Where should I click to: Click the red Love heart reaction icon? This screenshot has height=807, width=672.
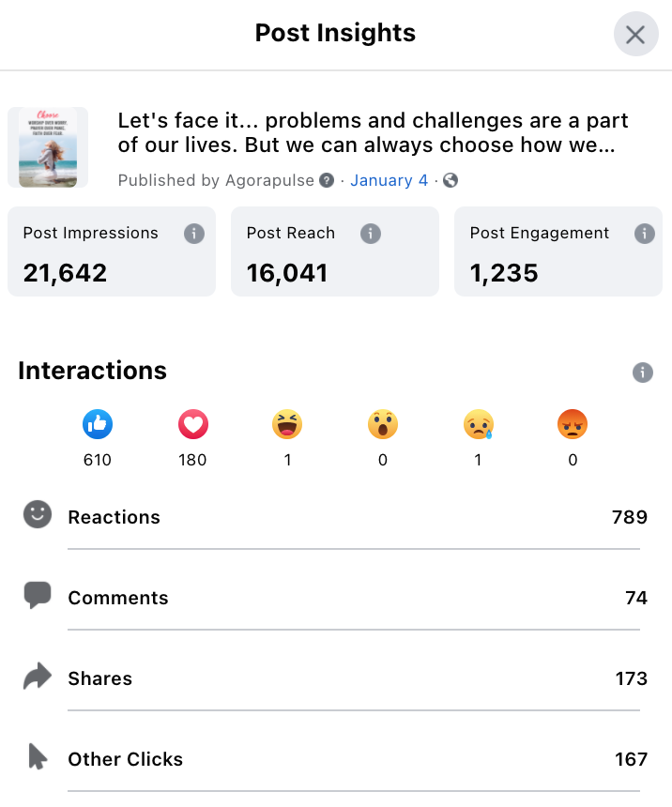192,424
